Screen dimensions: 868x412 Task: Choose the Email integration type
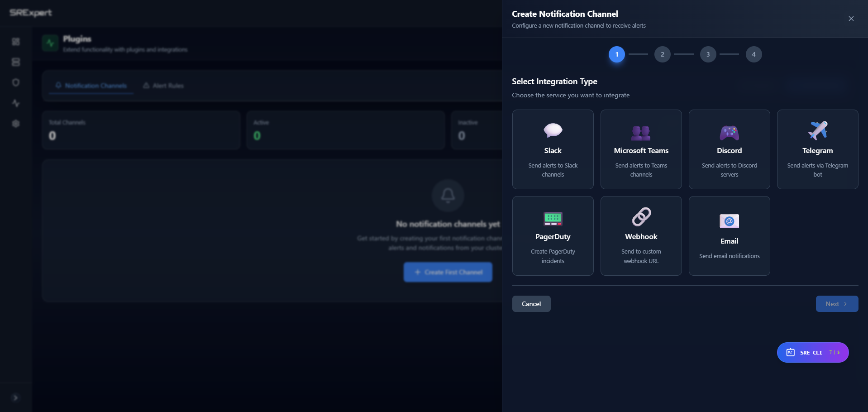click(x=729, y=235)
